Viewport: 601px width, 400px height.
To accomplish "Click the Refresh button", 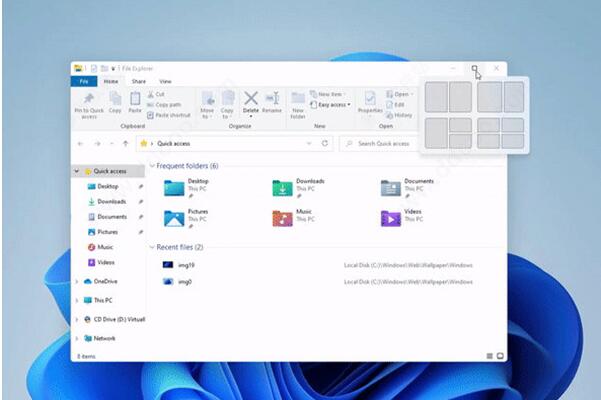I will point(325,143).
